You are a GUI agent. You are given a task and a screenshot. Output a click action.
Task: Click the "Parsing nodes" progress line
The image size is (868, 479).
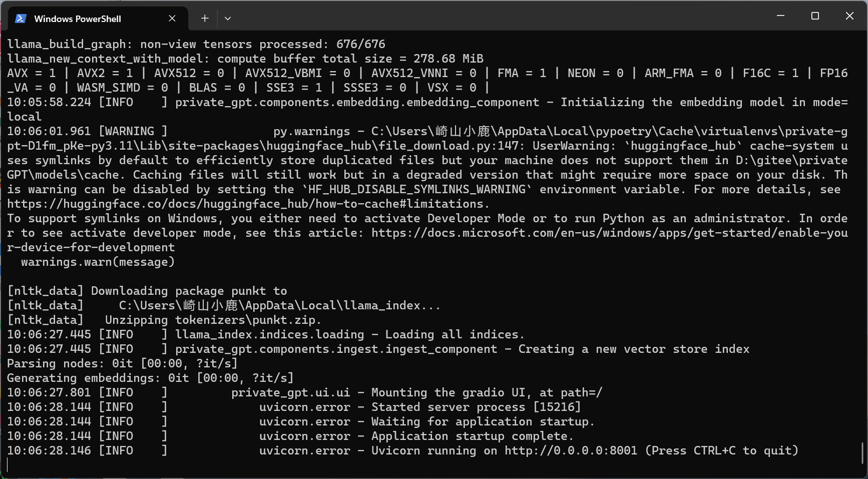coord(122,364)
